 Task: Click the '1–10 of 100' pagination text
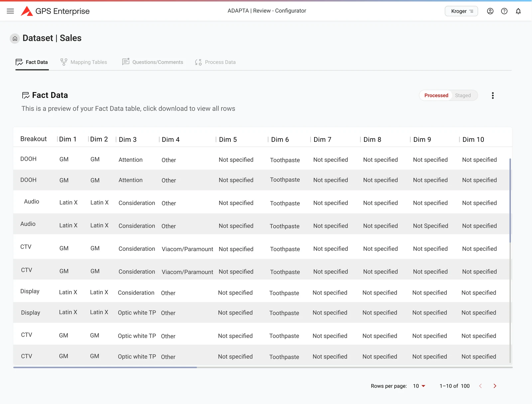[455, 386]
